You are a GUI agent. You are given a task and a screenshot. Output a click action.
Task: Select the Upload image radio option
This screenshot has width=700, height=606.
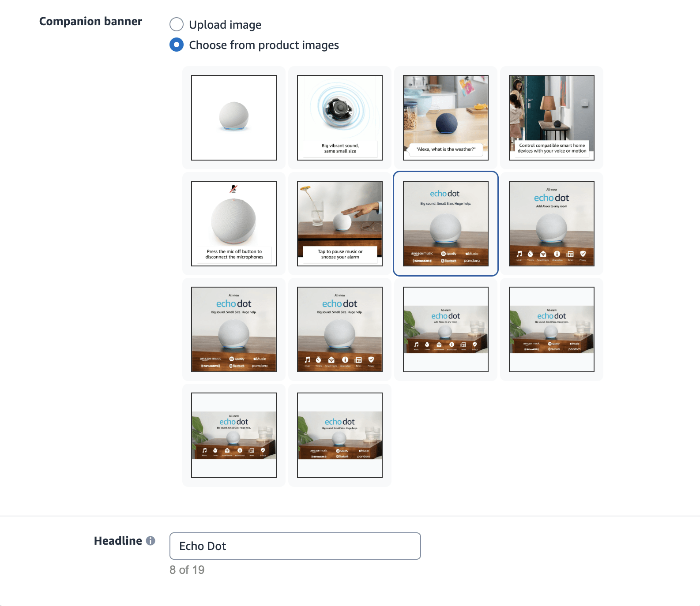(x=177, y=25)
